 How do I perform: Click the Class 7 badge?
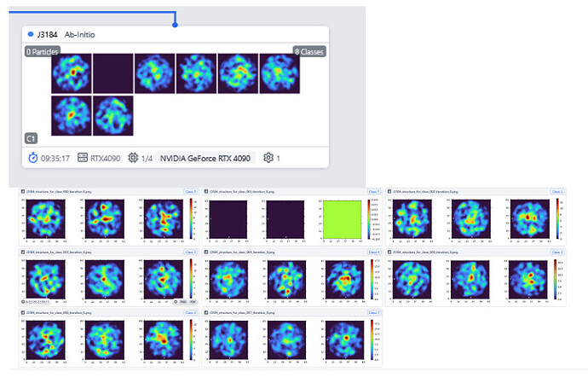373,312
